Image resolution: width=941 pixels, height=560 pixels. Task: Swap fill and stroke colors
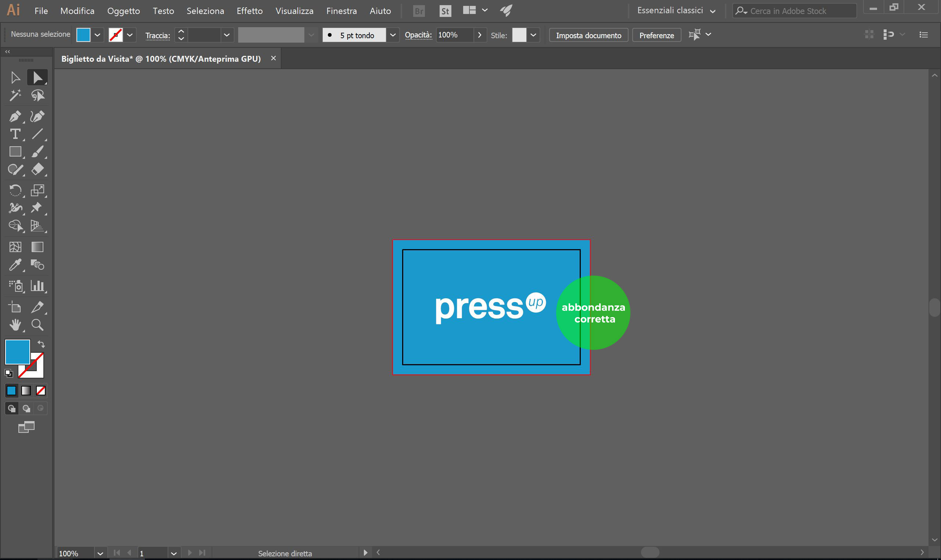41,344
